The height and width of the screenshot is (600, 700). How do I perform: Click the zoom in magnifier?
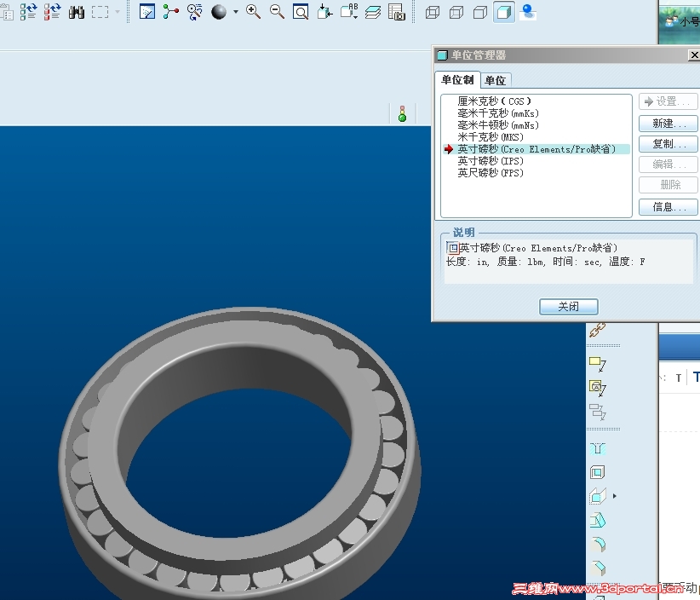(x=253, y=12)
